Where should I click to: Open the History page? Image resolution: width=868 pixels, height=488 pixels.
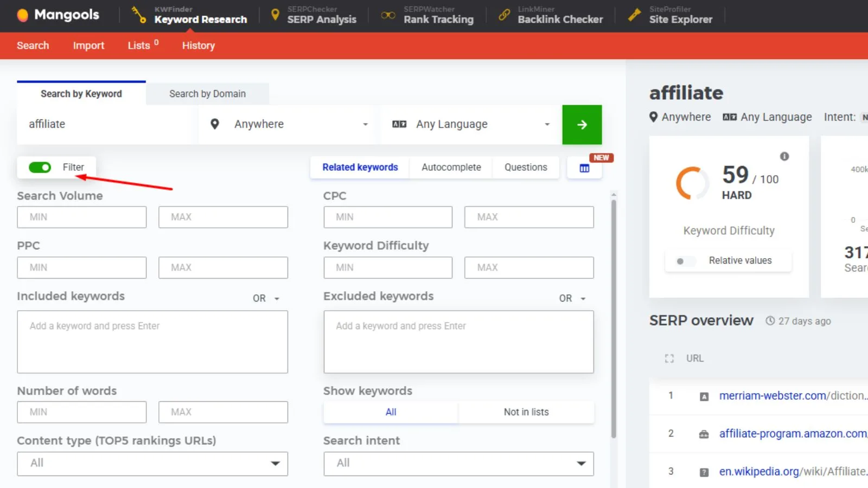pos(199,46)
